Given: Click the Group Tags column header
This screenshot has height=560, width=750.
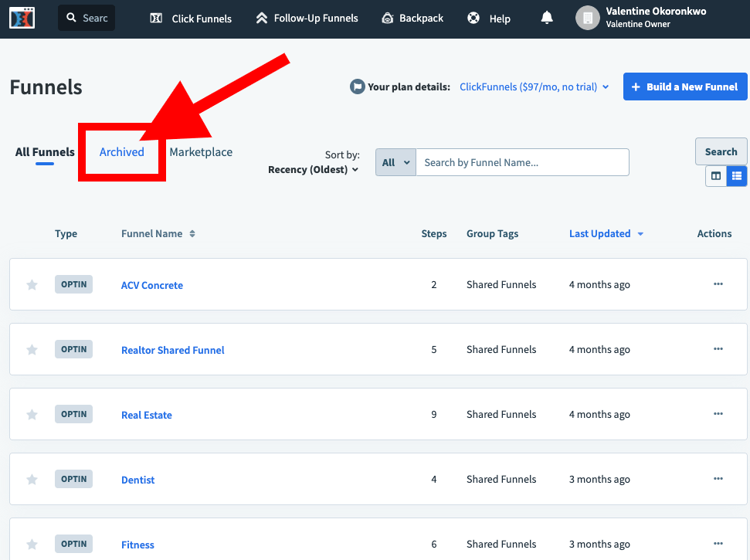Looking at the screenshot, I should pos(492,234).
